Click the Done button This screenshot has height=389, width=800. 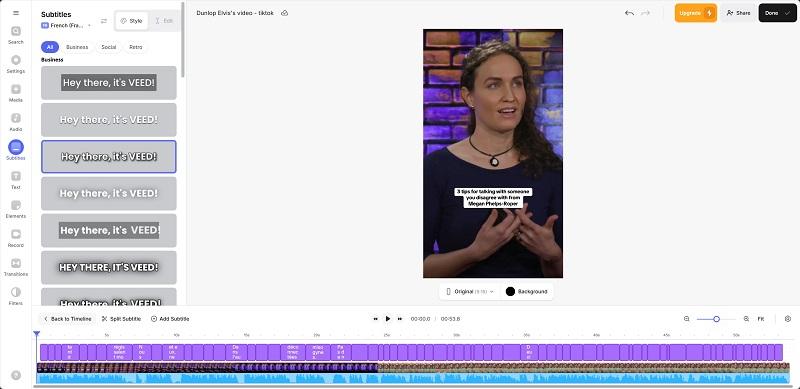pos(777,13)
